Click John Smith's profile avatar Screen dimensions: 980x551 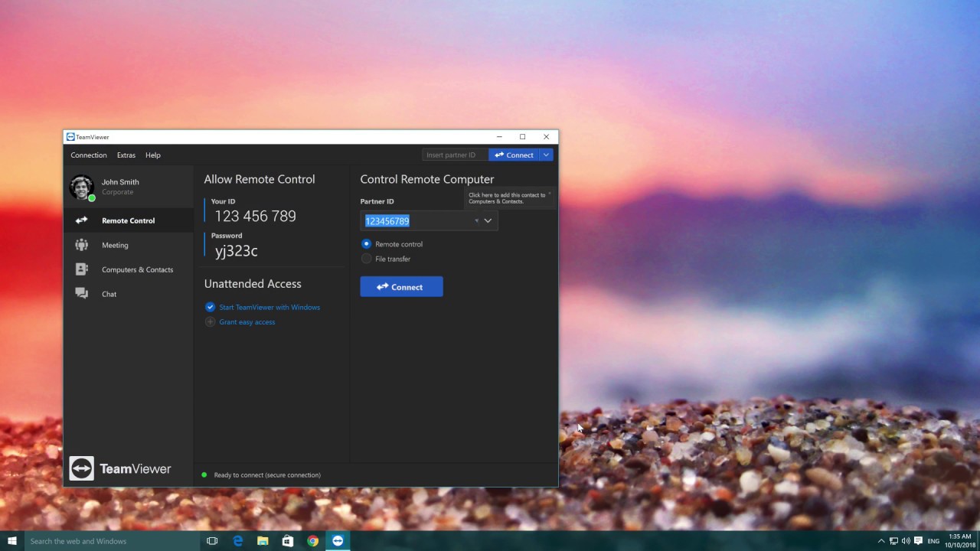(x=82, y=187)
